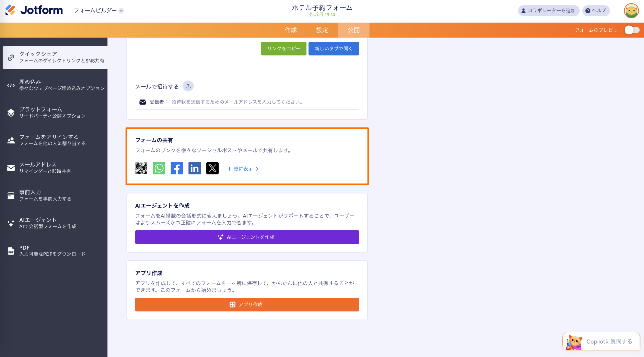Switch to the 公開 tab
Image resolution: width=644 pixels, height=357 pixels.
[353, 30]
